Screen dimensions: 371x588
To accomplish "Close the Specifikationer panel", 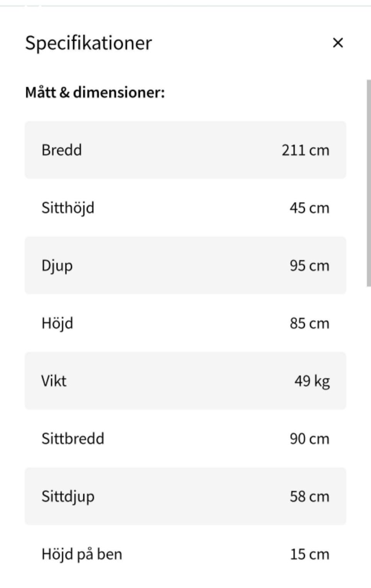I will [338, 42].
